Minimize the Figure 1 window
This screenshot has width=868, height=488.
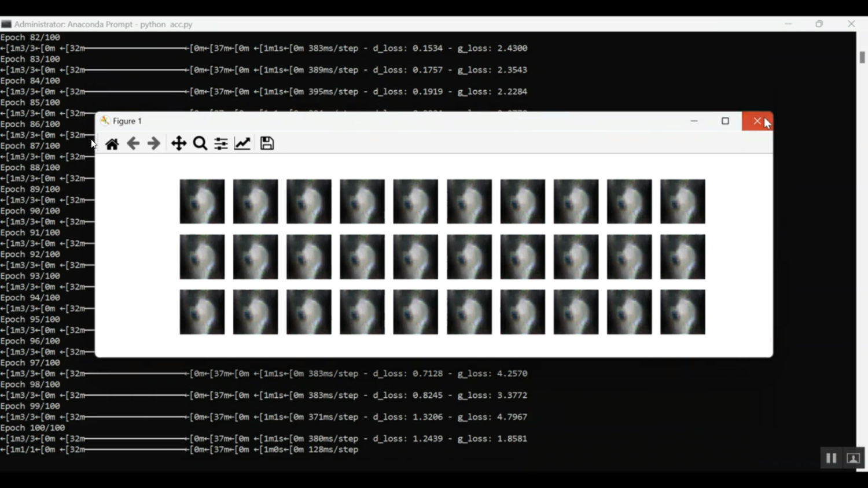click(694, 121)
